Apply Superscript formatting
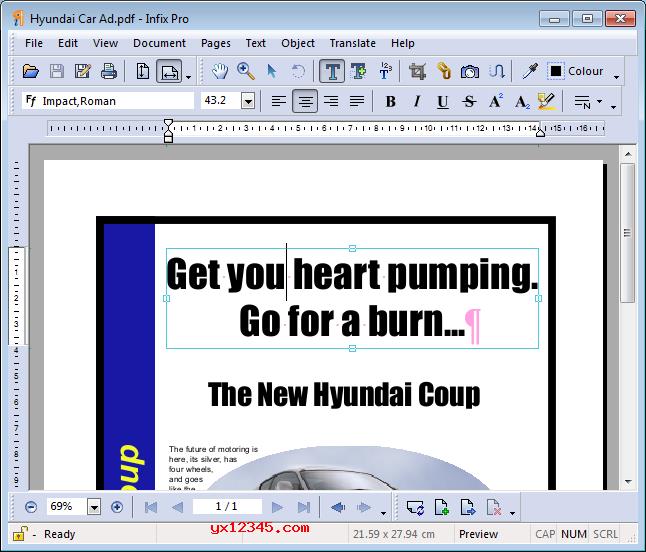The height and width of the screenshot is (552, 646). point(496,101)
